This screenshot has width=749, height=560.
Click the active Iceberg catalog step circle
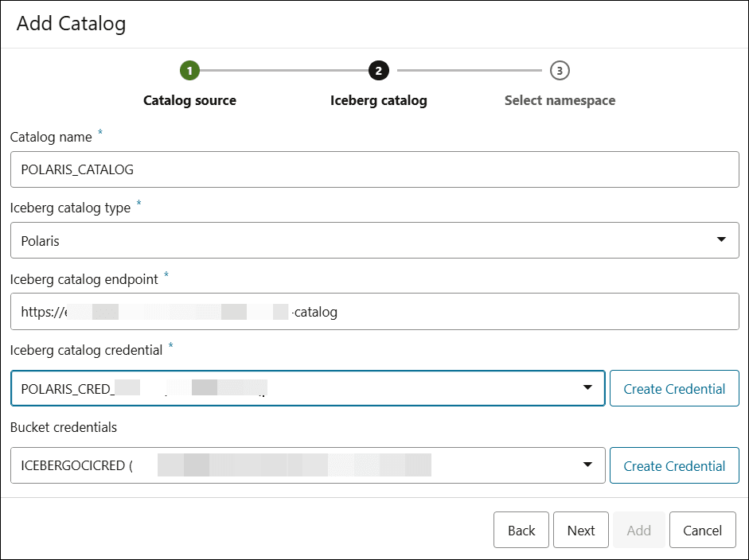tap(379, 70)
